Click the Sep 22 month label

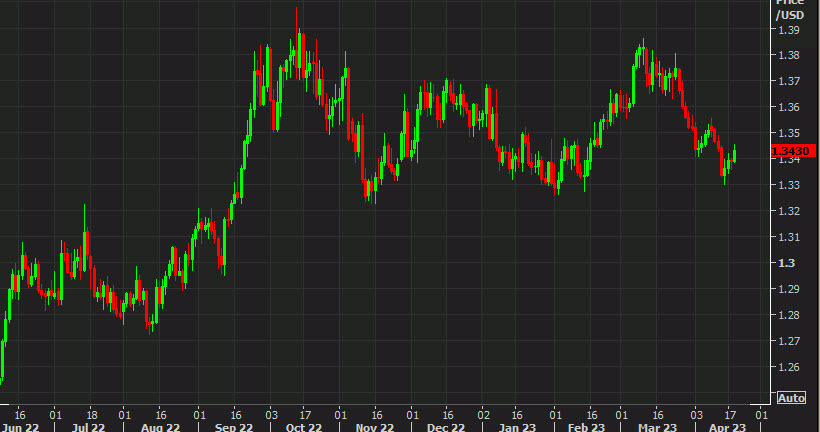click(x=234, y=427)
